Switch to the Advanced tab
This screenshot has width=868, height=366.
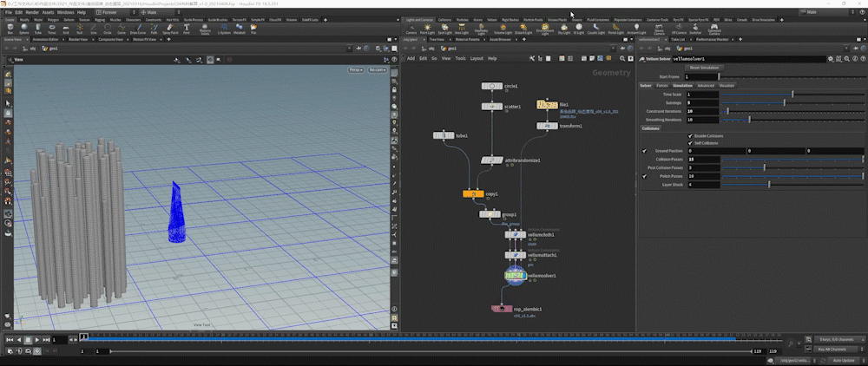point(706,86)
